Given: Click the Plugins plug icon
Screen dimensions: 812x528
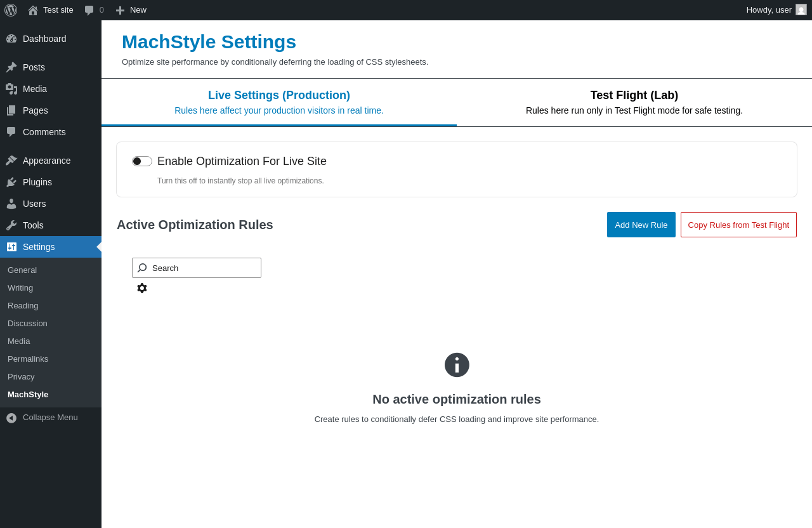Looking at the screenshot, I should (x=11, y=182).
